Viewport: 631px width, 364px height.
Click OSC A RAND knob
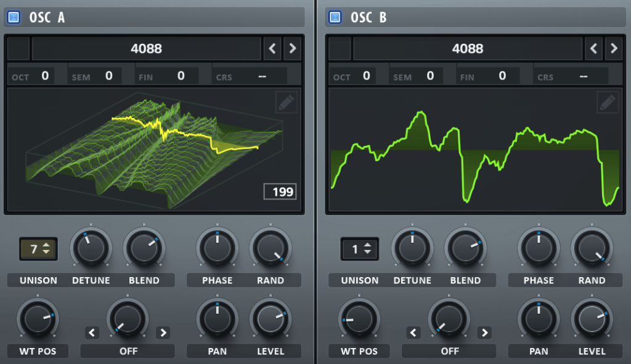click(271, 248)
